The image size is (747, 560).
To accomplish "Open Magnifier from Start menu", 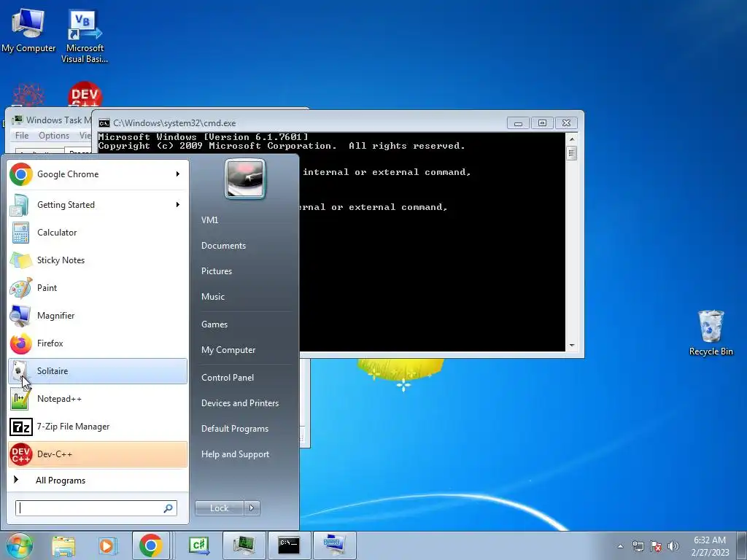I will coord(98,315).
